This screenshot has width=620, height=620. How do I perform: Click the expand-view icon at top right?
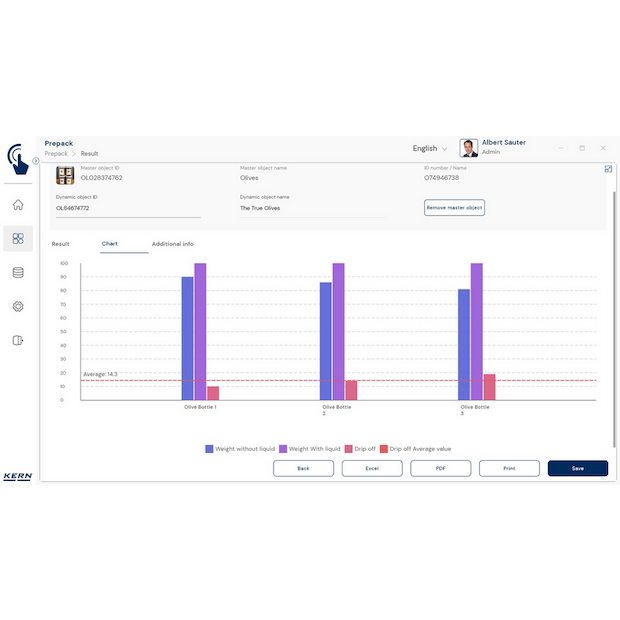click(x=608, y=169)
